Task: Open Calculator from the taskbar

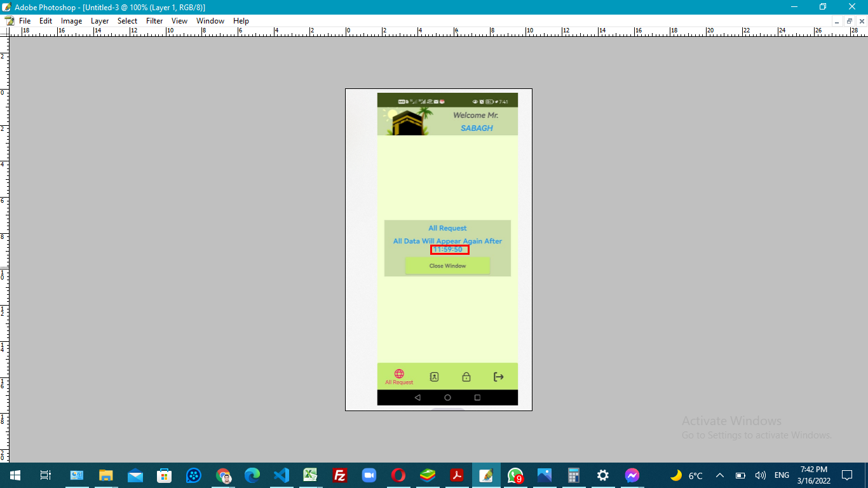Action: (x=574, y=475)
